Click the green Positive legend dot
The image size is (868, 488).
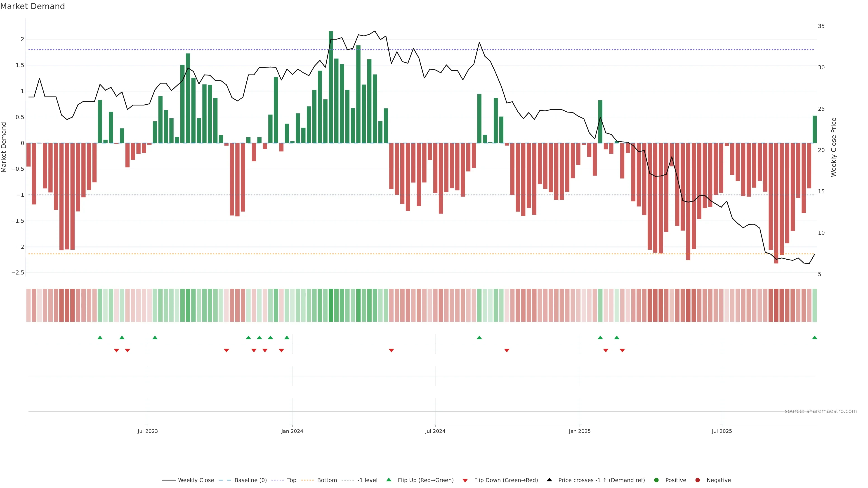656,480
